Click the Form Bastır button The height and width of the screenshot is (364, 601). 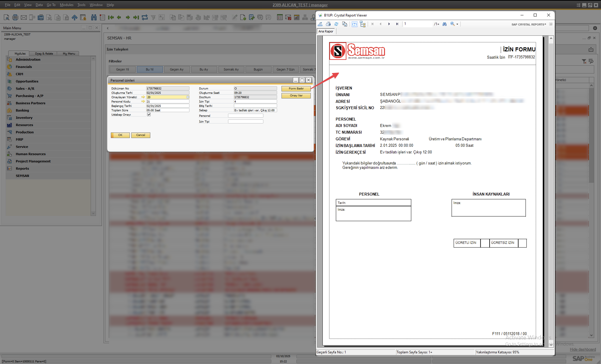pyautogui.click(x=296, y=89)
